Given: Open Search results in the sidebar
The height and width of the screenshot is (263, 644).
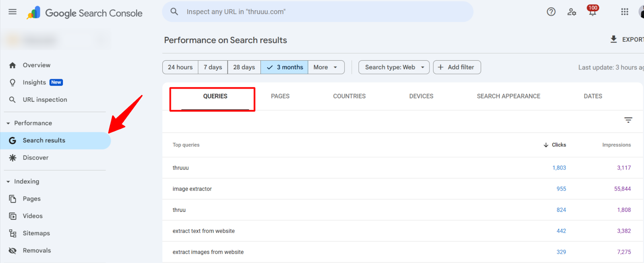Looking at the screenshot, I should pyautogui.click(x=56, y=140).
